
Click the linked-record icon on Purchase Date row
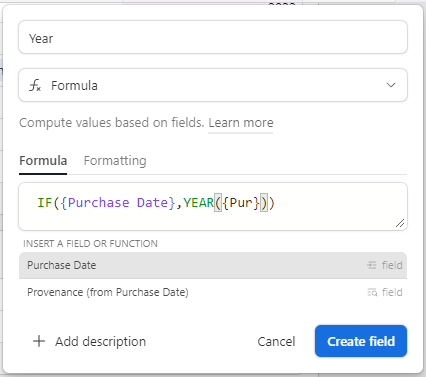(x=372, y=265)
